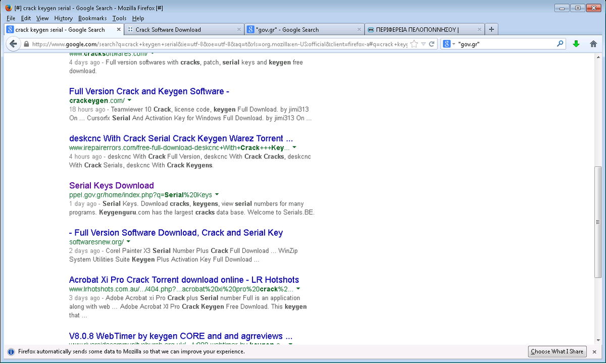This screenshot has height=364, width=606.
Task: Close the 'crack keygen serial' tab
Action: [x=119, y=30]
